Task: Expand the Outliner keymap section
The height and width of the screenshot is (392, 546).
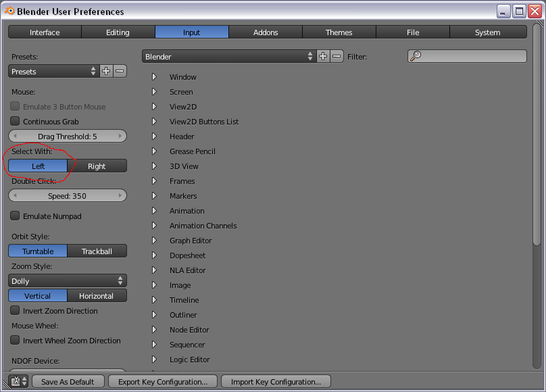Action: click(154, 315)
